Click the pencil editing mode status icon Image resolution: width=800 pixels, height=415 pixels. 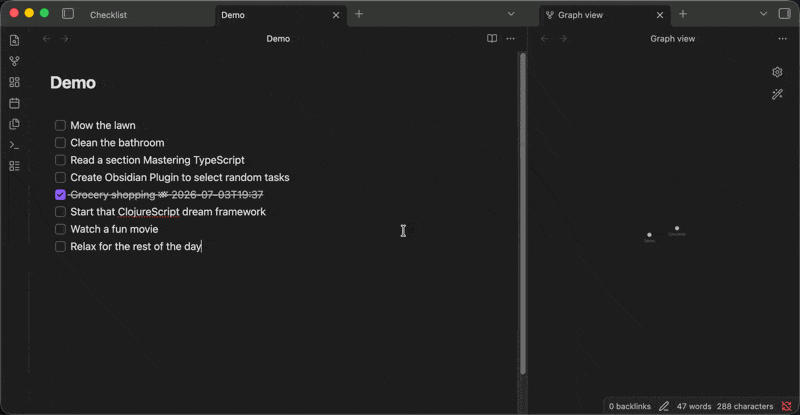(664, 406)
